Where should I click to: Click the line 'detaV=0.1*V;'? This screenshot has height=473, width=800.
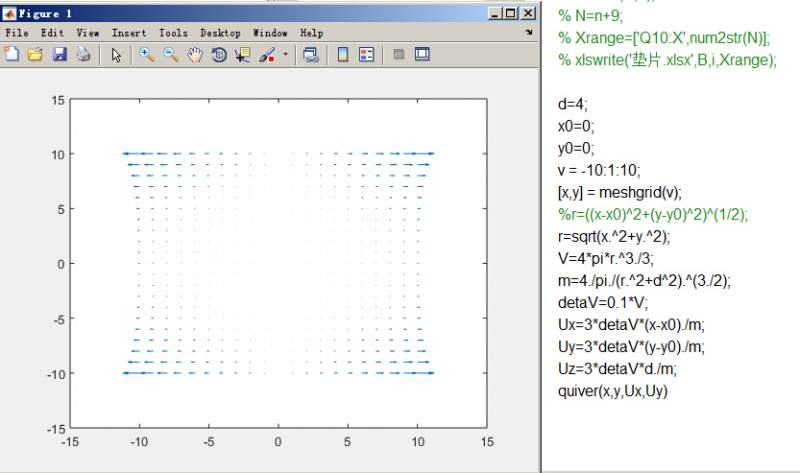tap(603, 303)
